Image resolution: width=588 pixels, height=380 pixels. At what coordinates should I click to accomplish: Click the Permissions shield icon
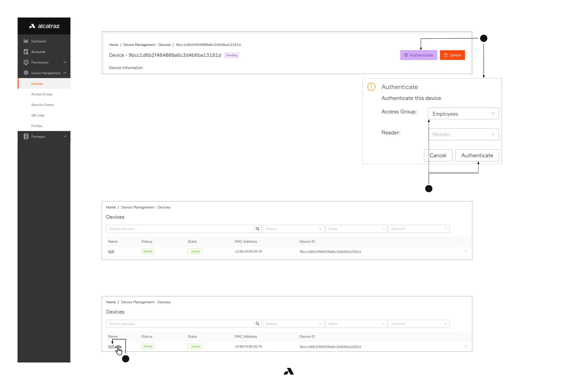point(26,62)
